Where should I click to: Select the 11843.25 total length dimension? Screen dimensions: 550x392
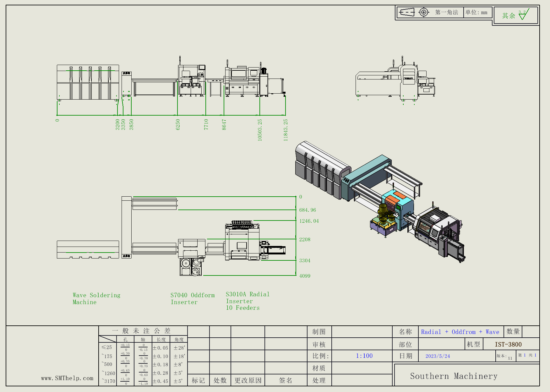click(286, 130)
